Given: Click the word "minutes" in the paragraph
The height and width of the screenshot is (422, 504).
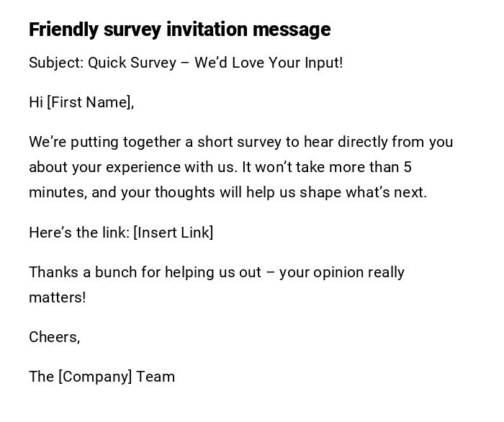Looking at the screenshot, I should [55, 192].
